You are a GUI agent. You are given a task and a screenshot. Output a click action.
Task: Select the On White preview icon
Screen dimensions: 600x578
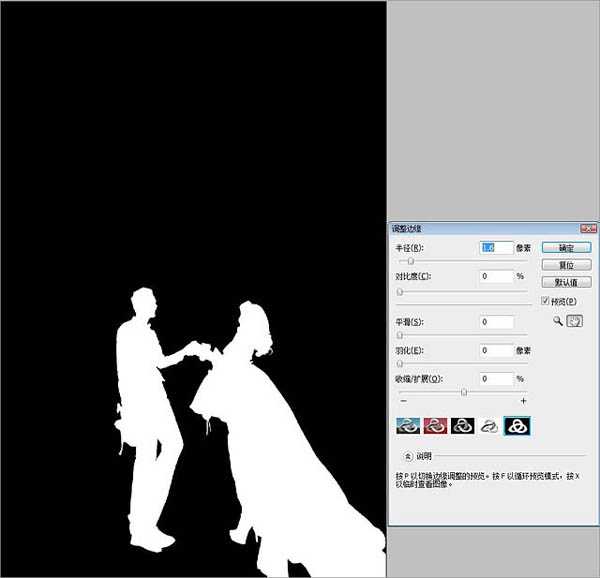point(489,426)
